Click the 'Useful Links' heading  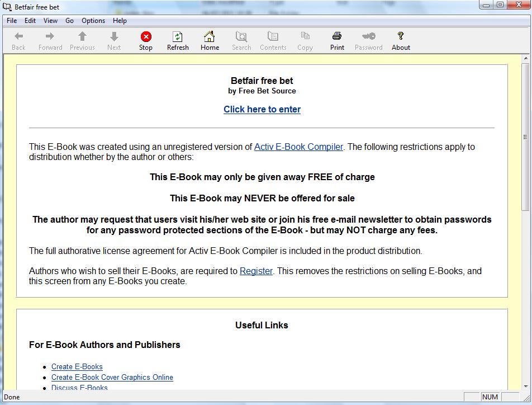pos(262,325)
